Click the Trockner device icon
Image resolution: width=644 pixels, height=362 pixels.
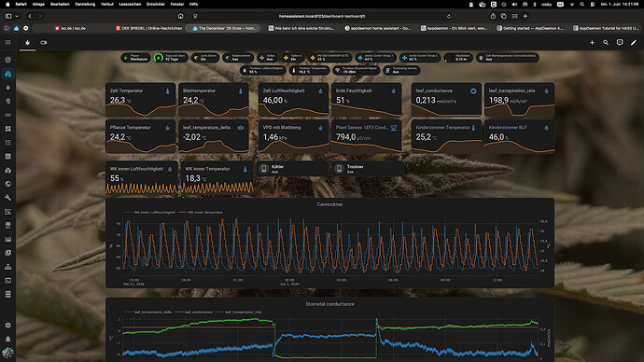(339, 169)
